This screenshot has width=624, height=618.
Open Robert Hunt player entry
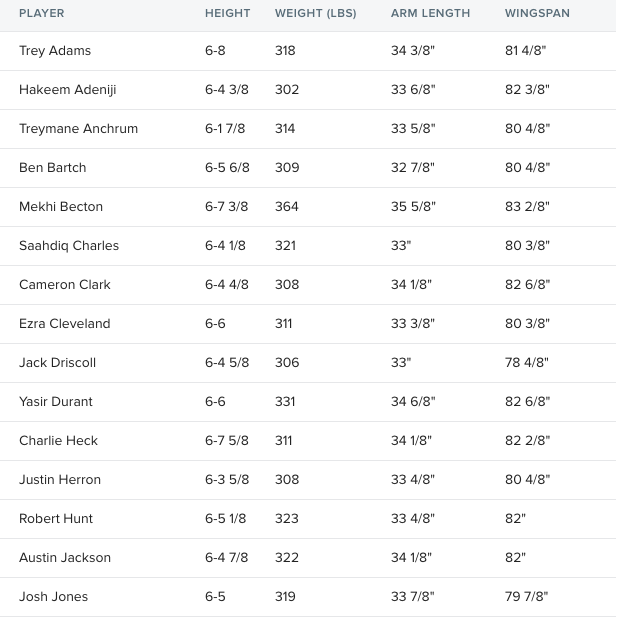56,519
